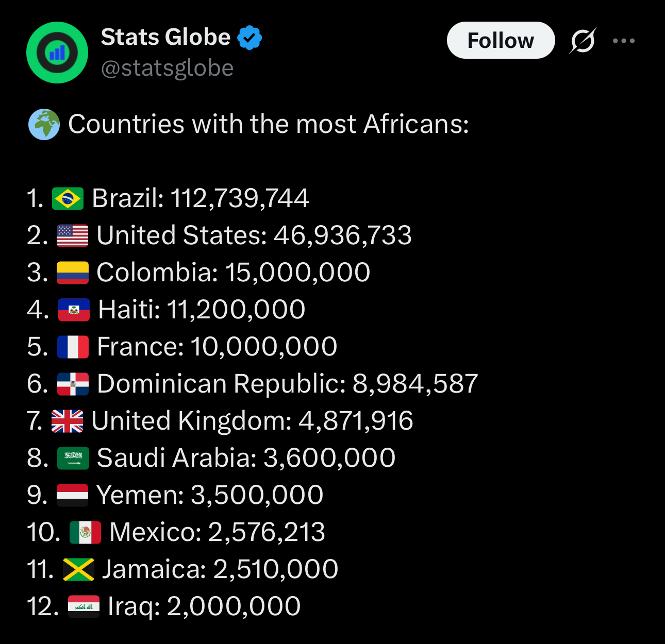Viewport: 665px width, 644px height.
Task: Click the Yemen flag emoji
Action: [72, 495]
